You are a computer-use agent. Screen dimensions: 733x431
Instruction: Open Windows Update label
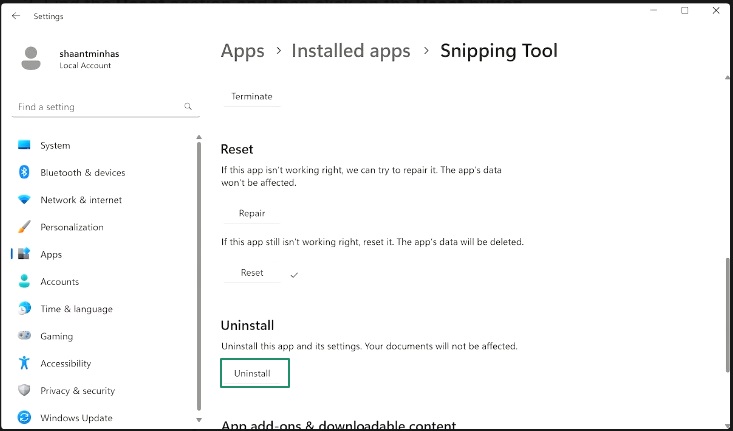(77, 418)
